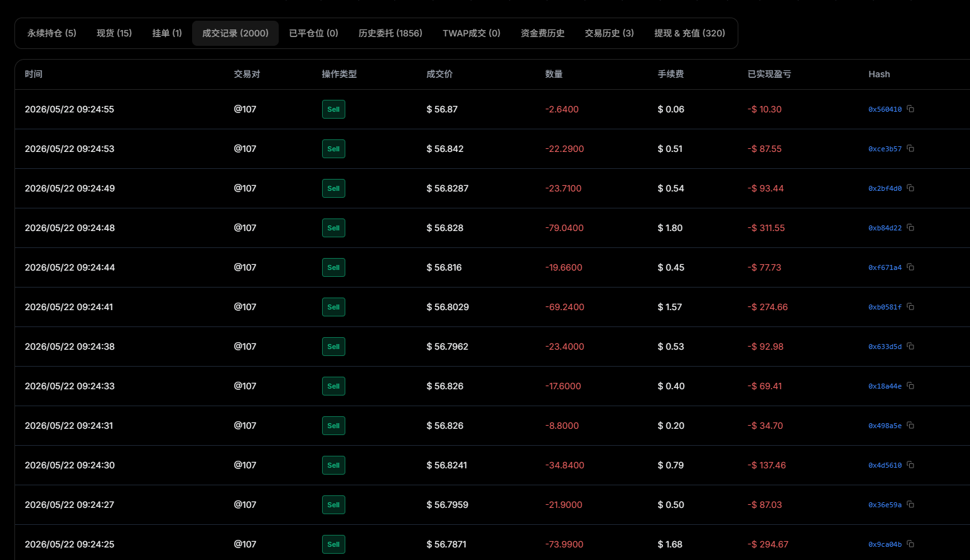970x560 pixels.
Task: Click the fee value $ 1.57
Action: coord(670,307)
